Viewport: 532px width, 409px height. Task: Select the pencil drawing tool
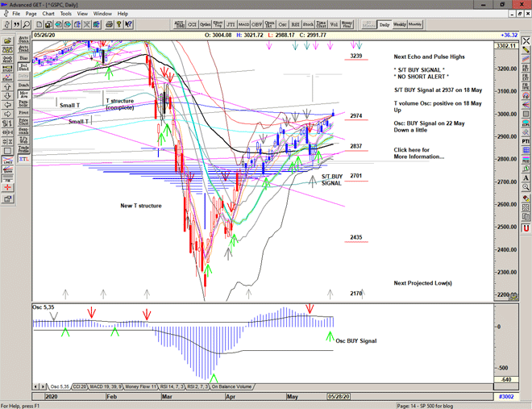click(x=526, y=50)
